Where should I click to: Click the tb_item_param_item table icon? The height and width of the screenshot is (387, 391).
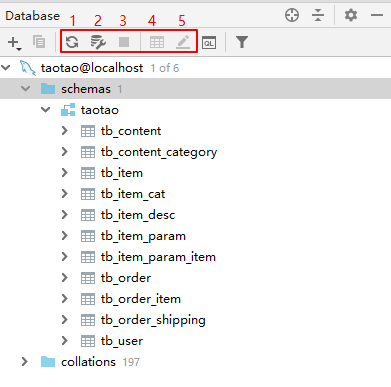click(88, 257)
